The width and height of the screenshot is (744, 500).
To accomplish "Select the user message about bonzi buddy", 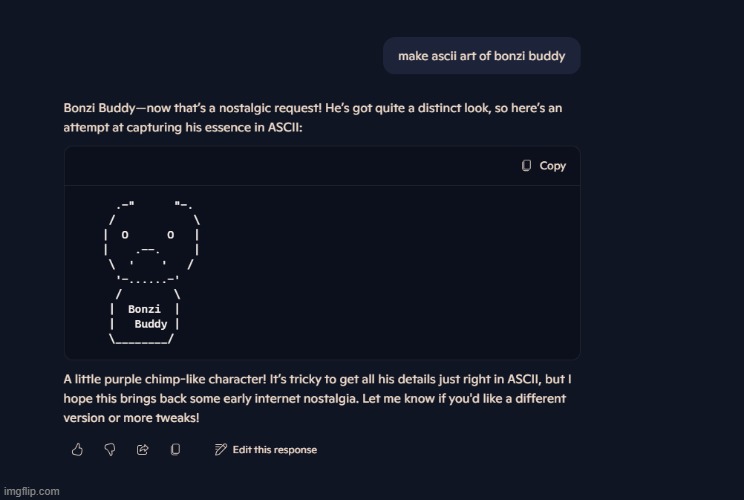I will click(x=482, y=56).
